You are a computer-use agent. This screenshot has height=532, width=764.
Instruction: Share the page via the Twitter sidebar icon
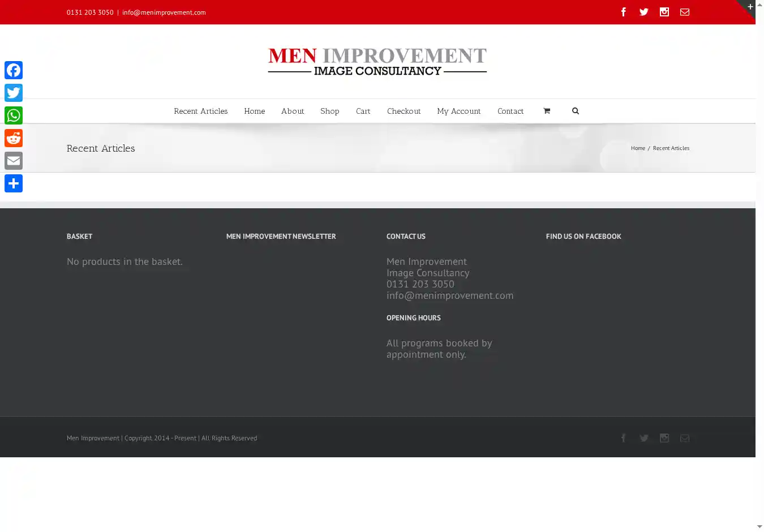click(14, 93)
